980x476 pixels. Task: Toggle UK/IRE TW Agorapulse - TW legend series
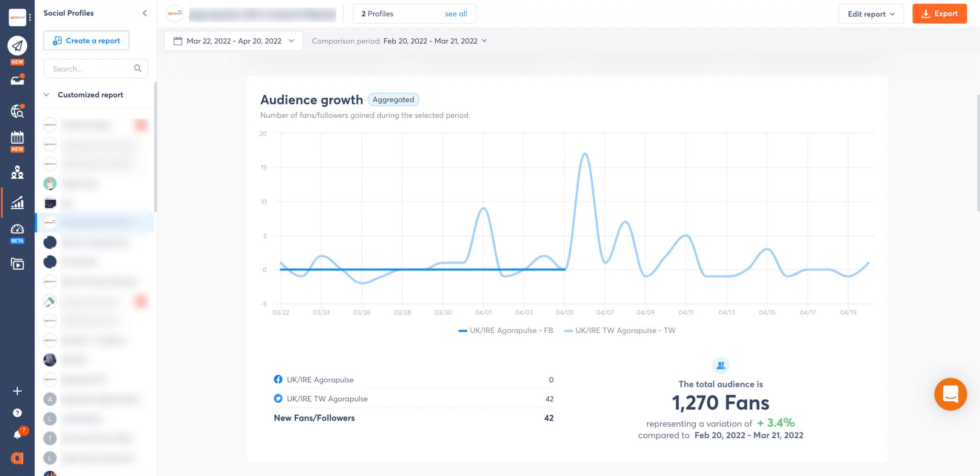point(620,330)
